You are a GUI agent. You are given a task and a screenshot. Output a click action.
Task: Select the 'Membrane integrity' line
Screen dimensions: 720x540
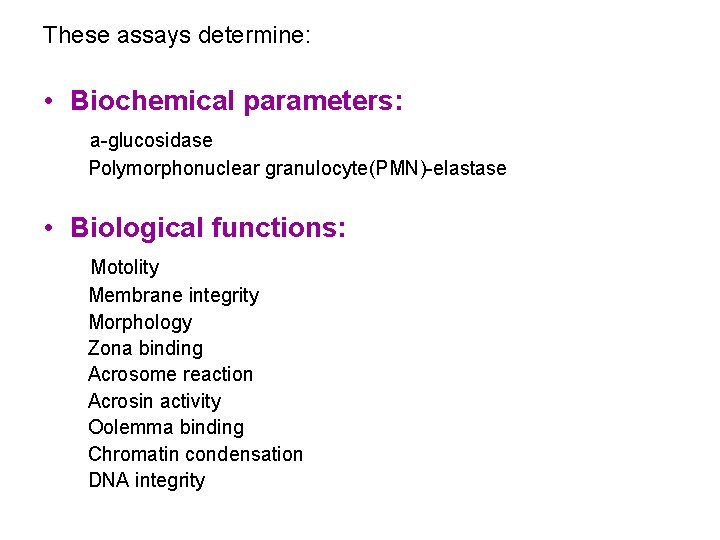coord(174,295)
